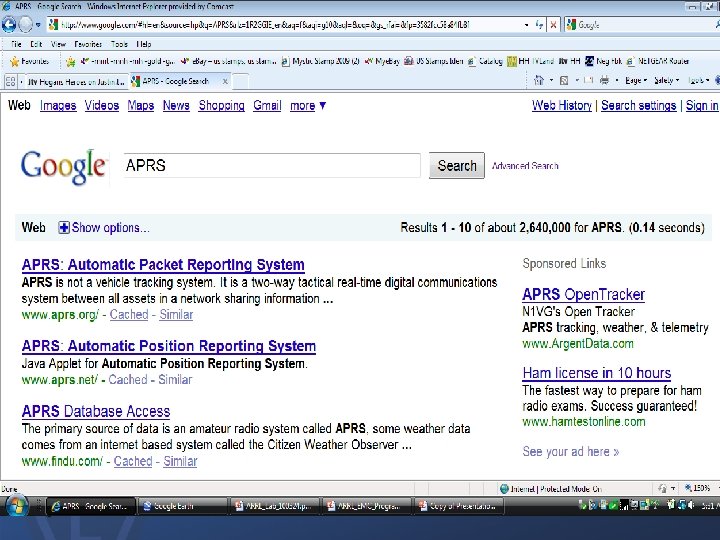Open the File menu
720x540 pixels.
16,44
